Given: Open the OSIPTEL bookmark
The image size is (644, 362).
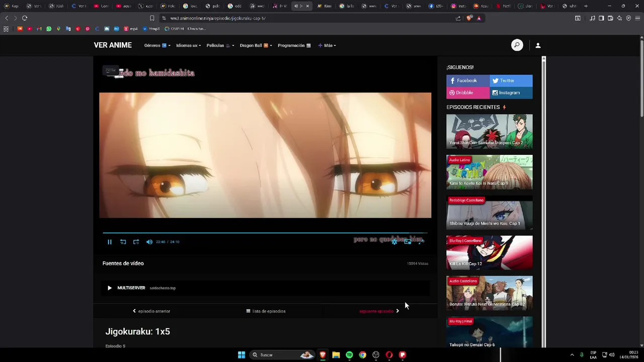Looking at the screenshot, I should [174, 29].
